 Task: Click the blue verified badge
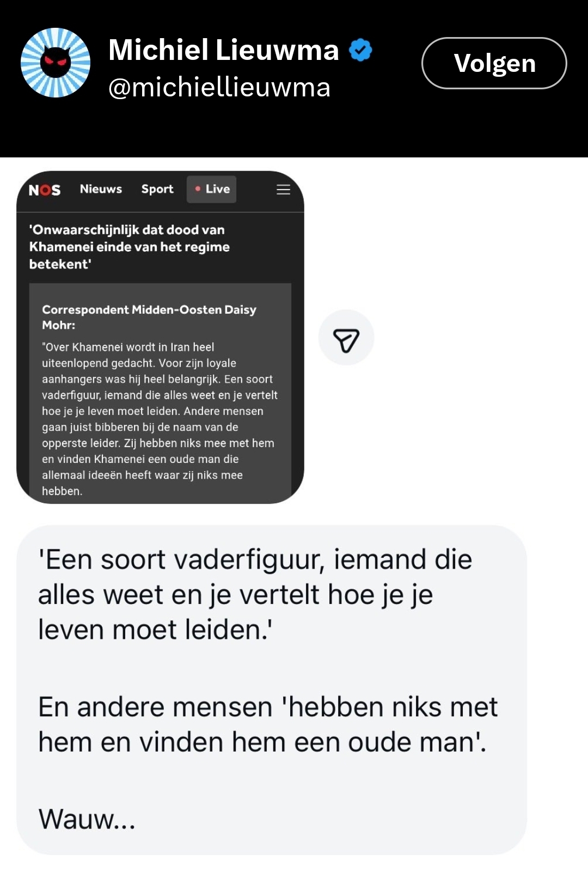pos(360,50)
